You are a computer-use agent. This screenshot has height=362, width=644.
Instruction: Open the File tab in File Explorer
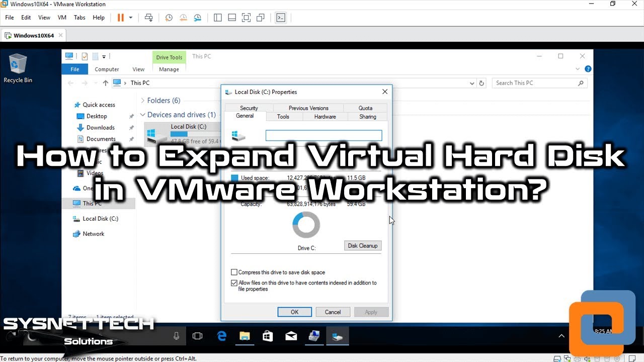[74, 69]
